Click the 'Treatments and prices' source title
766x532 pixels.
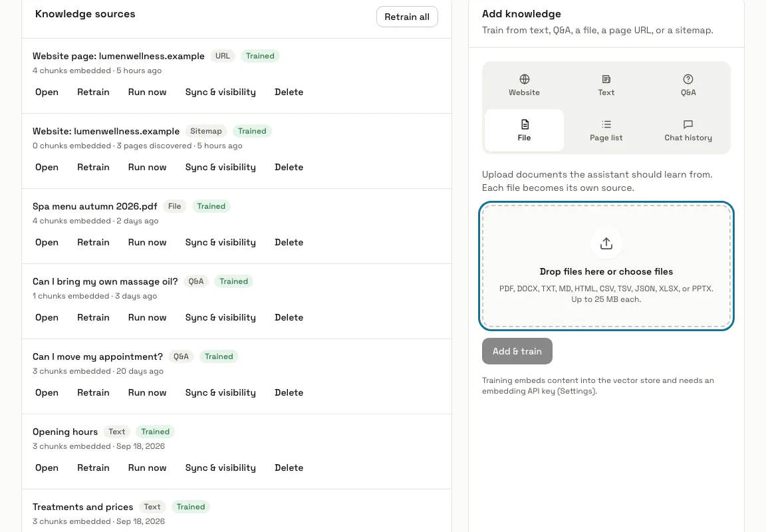click(83, 507)
